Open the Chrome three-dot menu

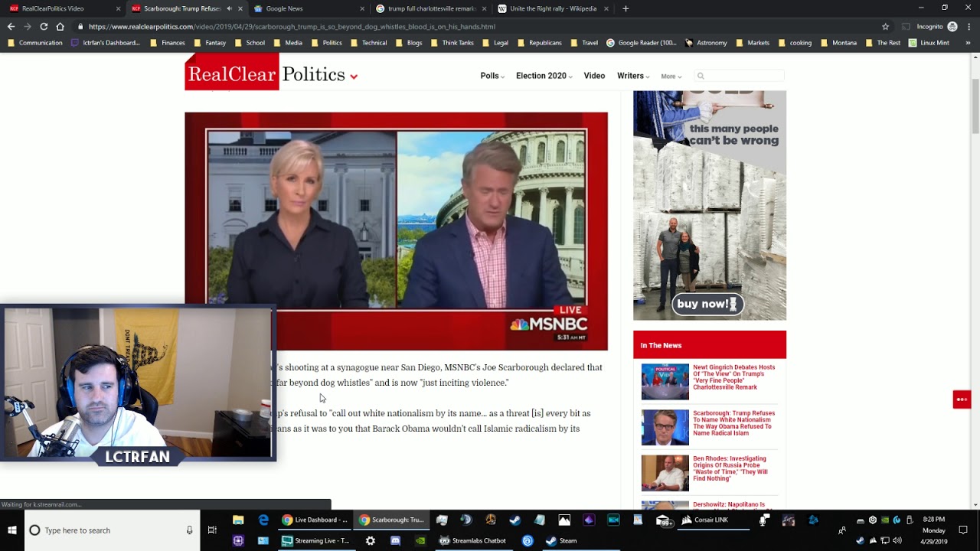click(x=969, y=26)
